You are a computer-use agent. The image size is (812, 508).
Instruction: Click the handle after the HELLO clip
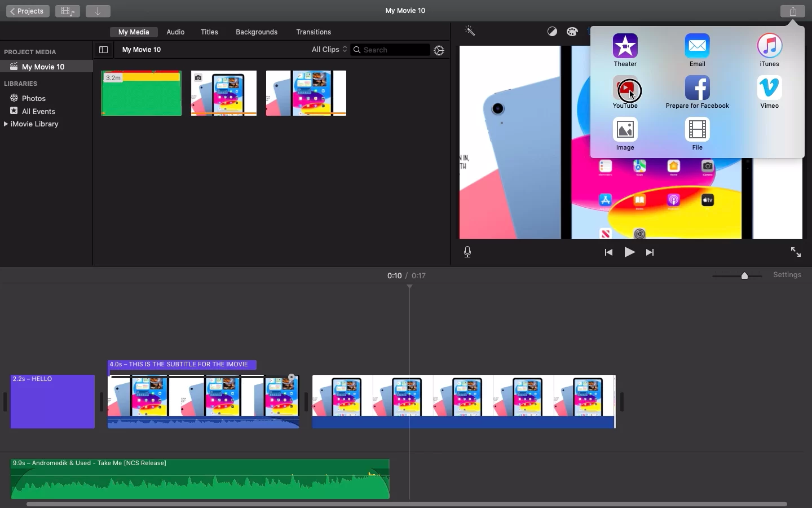pyautogui.click(x=101, y=402)
